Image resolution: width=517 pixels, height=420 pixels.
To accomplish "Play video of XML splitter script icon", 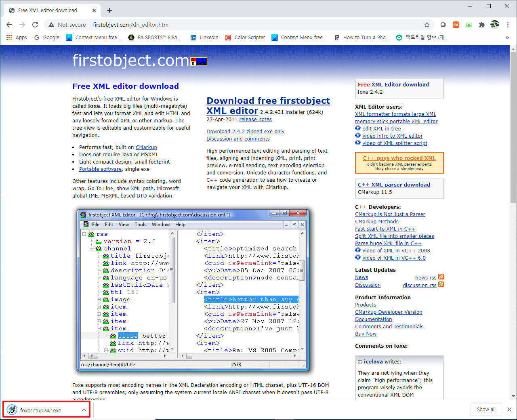I will coord(358,143).
